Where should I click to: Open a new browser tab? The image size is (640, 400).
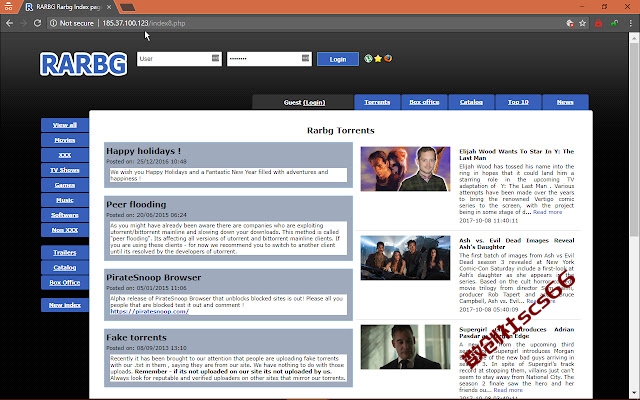[x=128, y=7]
